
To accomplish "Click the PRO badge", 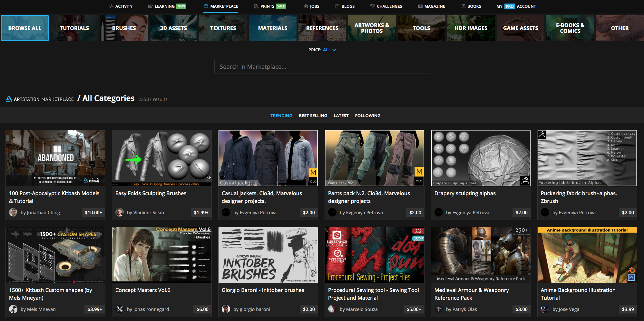I will pos(510,6).
